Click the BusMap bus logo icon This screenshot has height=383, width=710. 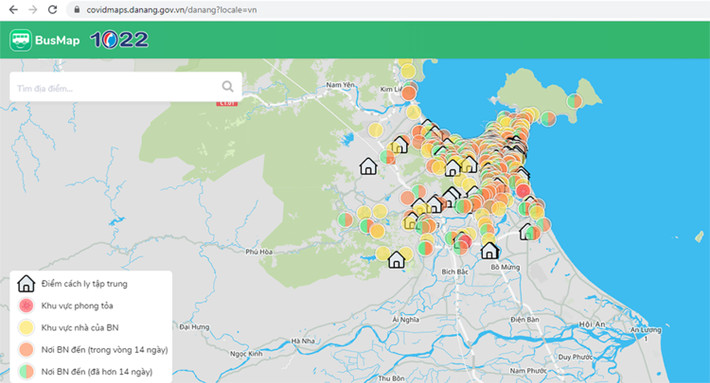point(20,40)
